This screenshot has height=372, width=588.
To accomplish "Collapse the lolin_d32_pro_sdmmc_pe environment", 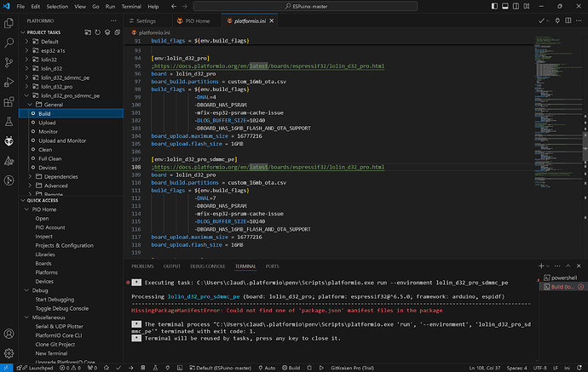I will pyautogui.click(x=26, y=95).
